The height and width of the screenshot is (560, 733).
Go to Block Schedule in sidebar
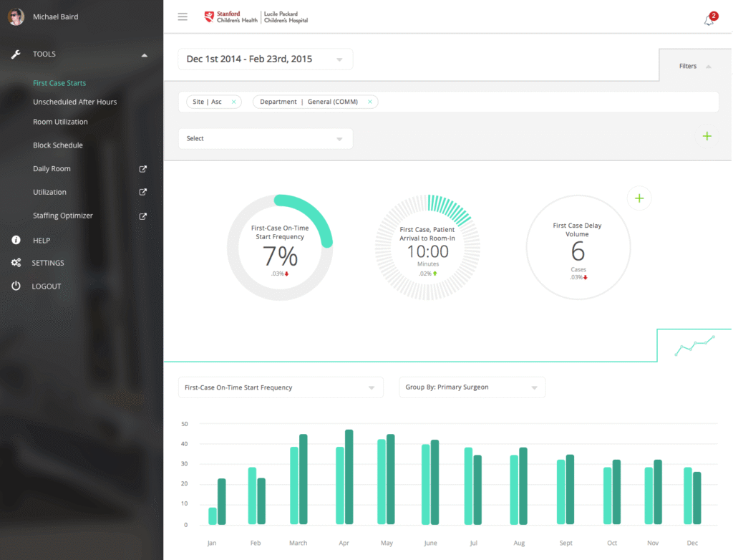58,145
